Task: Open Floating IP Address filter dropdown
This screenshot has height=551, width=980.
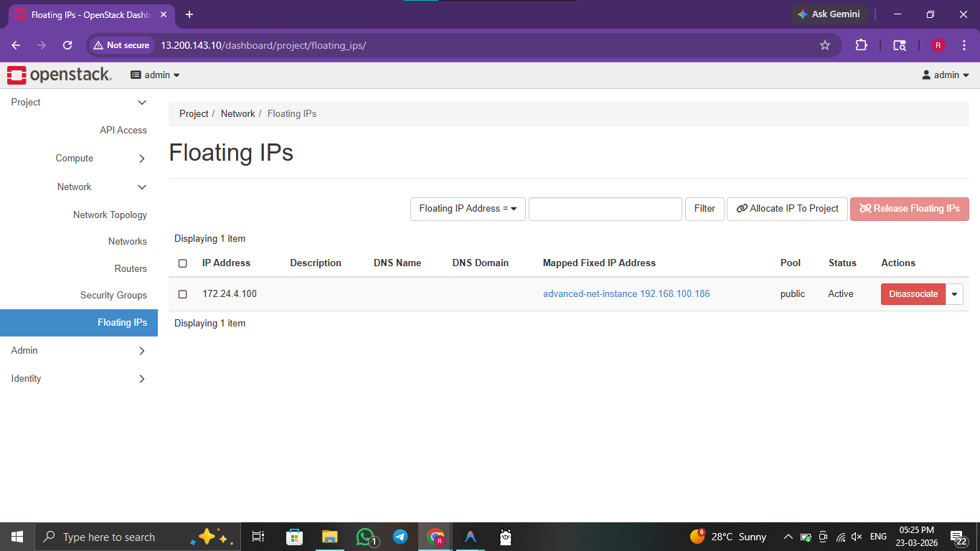Action: tap(468, 209)
